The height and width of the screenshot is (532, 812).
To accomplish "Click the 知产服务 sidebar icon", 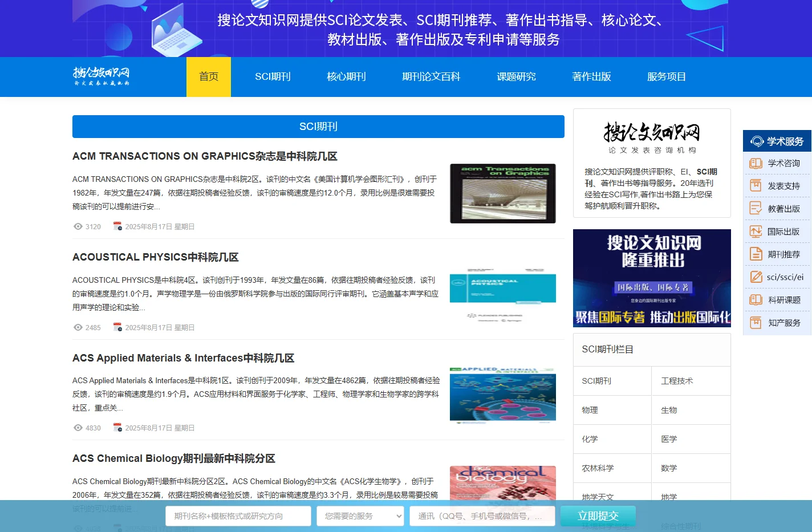I will tap(756, 323).
